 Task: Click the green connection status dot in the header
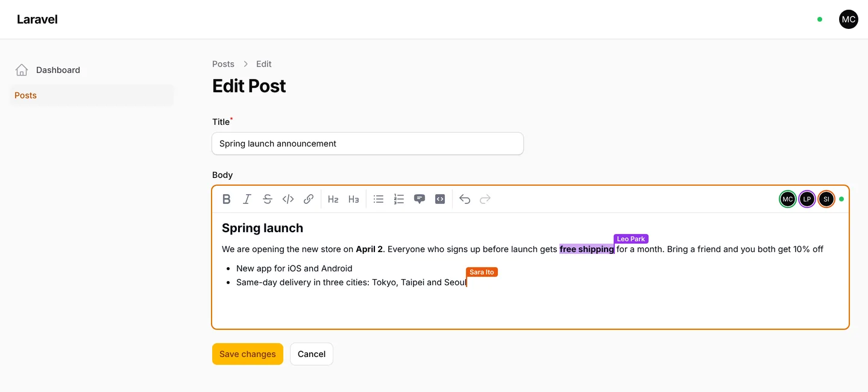click(x=820, y=19)
